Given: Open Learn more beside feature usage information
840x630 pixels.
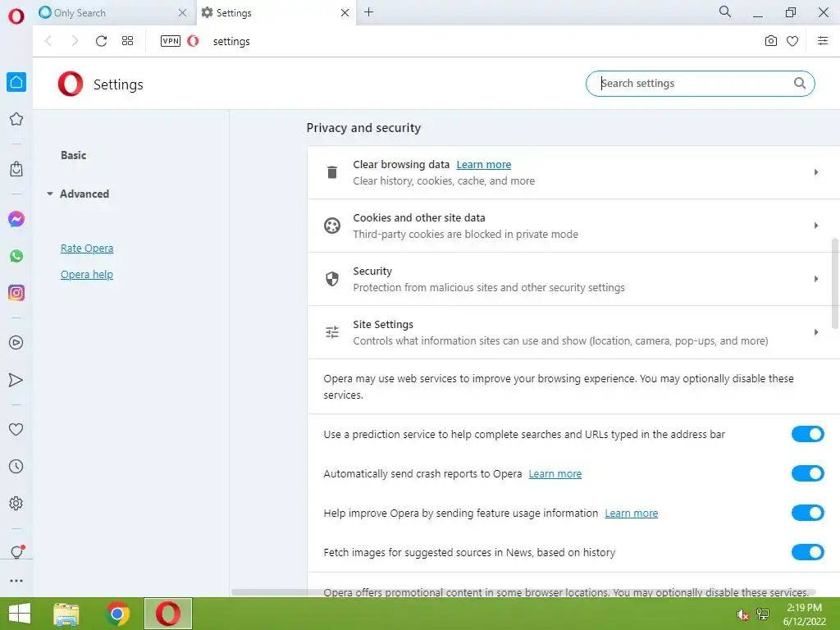Looking at the screenshot, I should 631,514.
